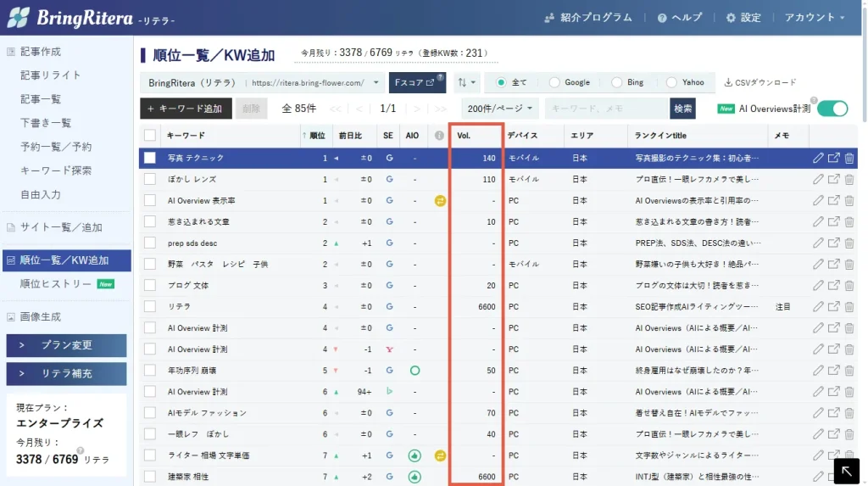The image size is (868, 486).
Task: Click green AIO thumbs icon for ライター 相場 文字単価
Action: (x=414, y=455)
